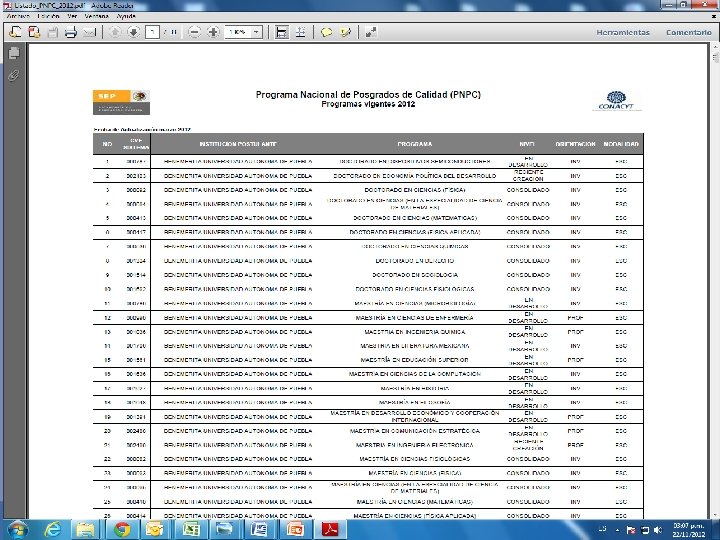Image resolution: width=720 pixels, height=540 pixels.
Task: Go to the next page arrow
Action: [x=133, y=32]
